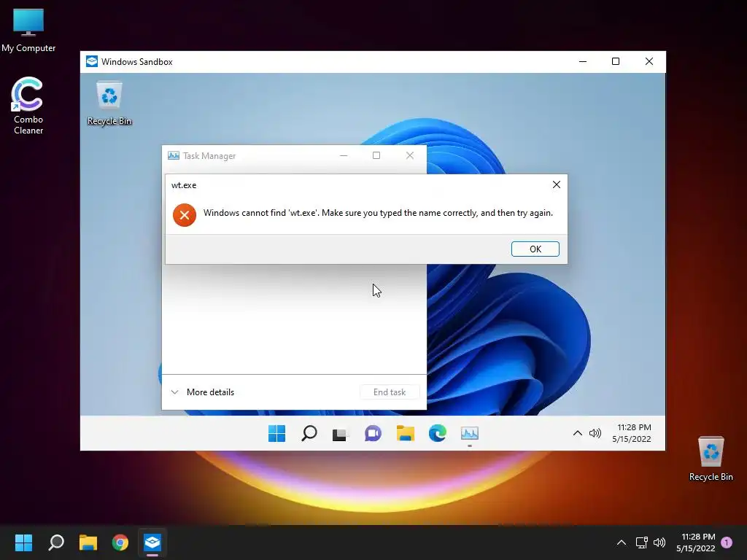
Task: Open host clock and date flyout
Action: pos(695,542)
